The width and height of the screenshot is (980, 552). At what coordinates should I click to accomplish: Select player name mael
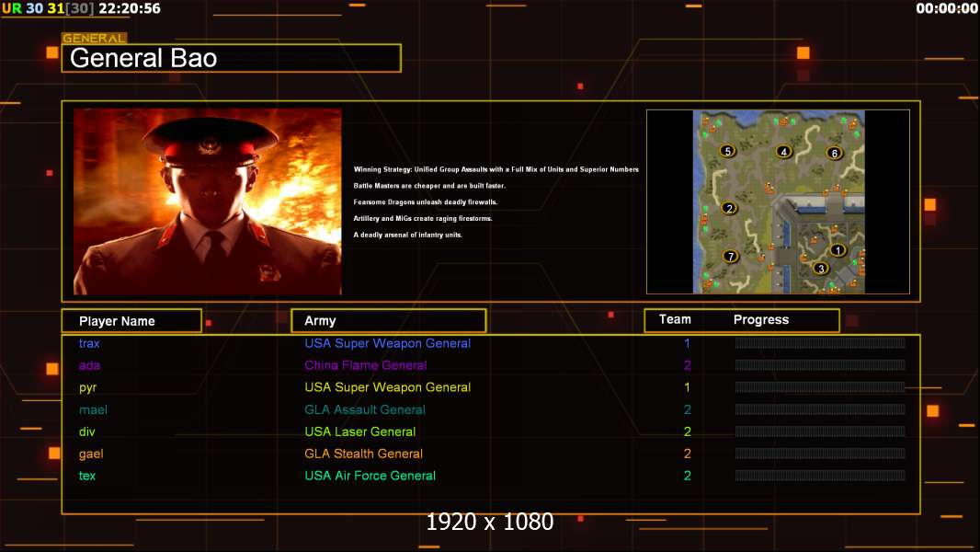(x=93, y=409)
